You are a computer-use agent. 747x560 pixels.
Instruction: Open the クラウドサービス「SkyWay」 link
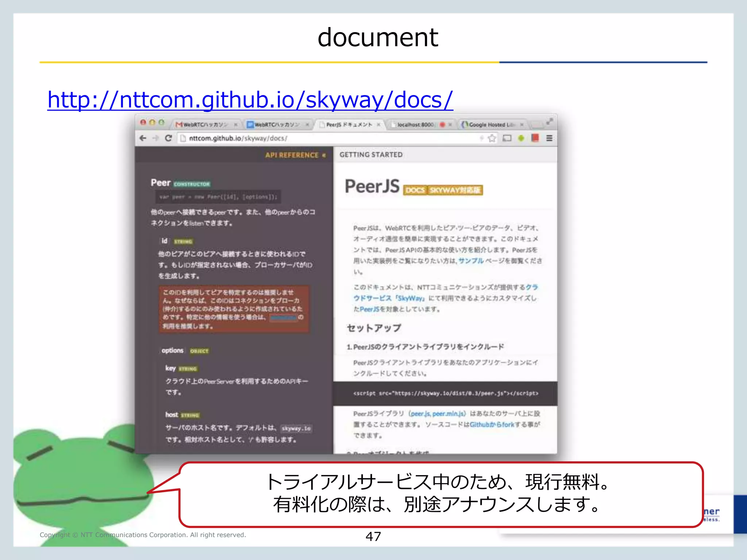pyautogui.click(x=446, y=293)
